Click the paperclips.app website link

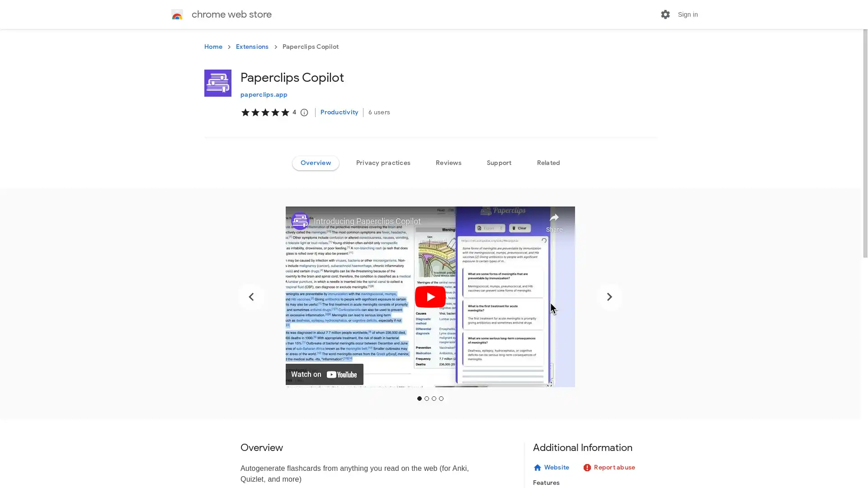coord(264,94)
